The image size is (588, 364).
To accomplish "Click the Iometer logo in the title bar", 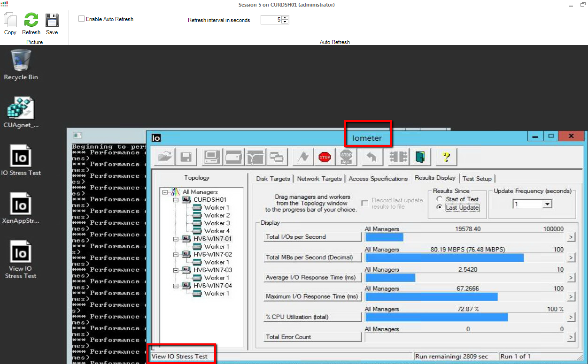I will pyautogui.click(x=156, y=138).
